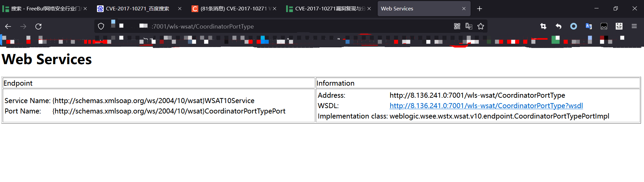This screenshot has width=644, height=182.
Task: Open the crop screenshot tool icon
Action: pyautogui.click(x=543, y=26)
